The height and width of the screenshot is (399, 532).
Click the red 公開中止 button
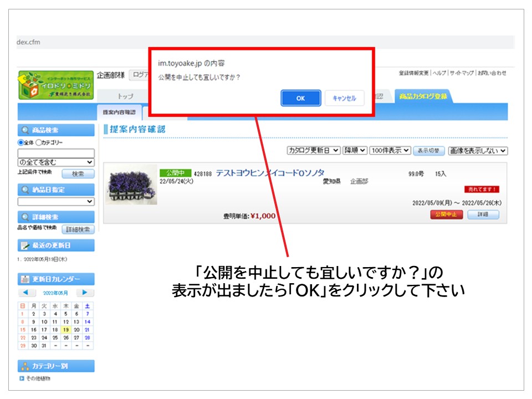point(446,215)
